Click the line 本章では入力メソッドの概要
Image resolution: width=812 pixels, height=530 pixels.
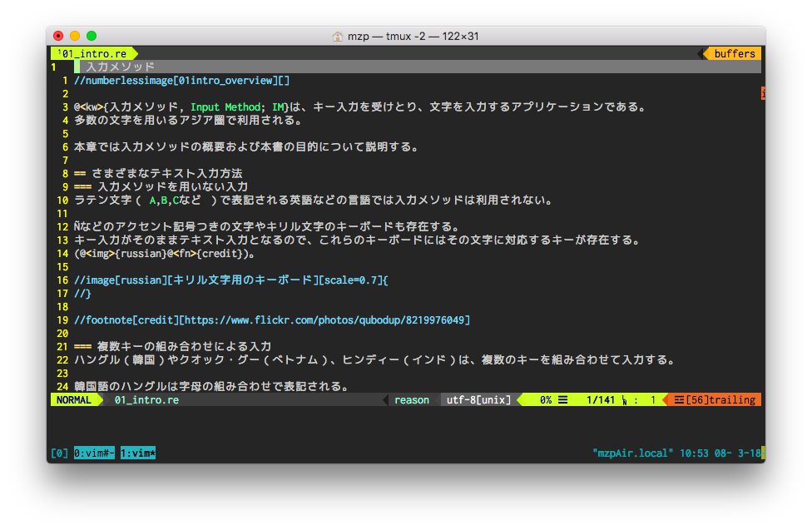(246, 146)
